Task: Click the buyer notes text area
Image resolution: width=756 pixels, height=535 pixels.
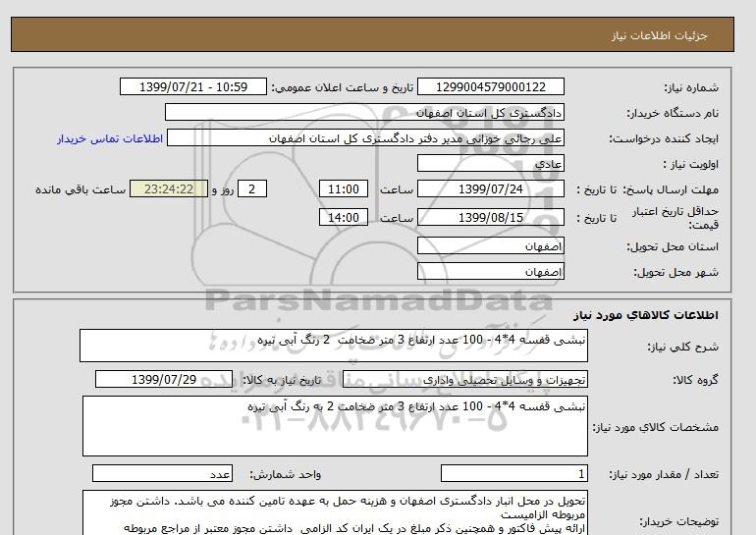Action: coord(335,513)
